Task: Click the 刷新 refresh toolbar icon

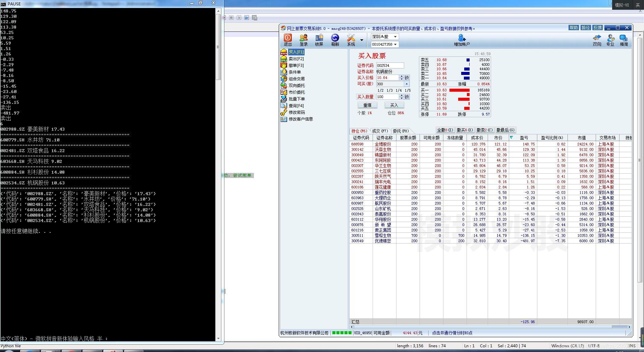Action: [x=335, y=40]
